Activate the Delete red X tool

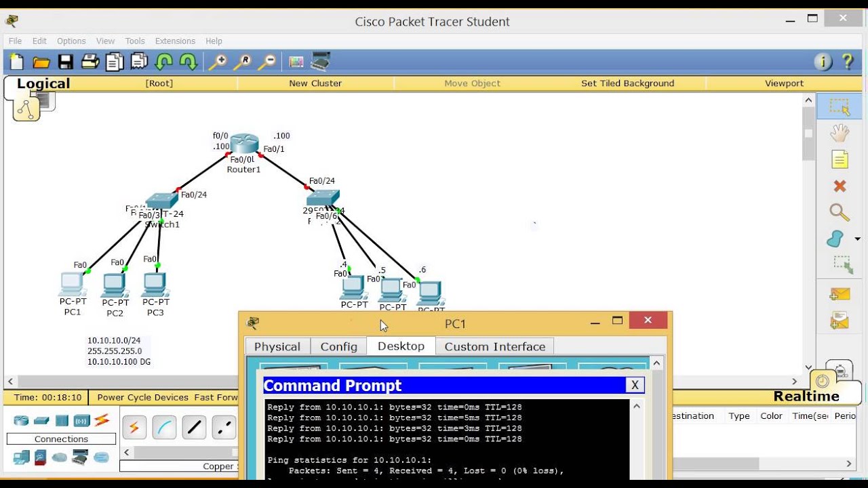click(x=840, y=186)
